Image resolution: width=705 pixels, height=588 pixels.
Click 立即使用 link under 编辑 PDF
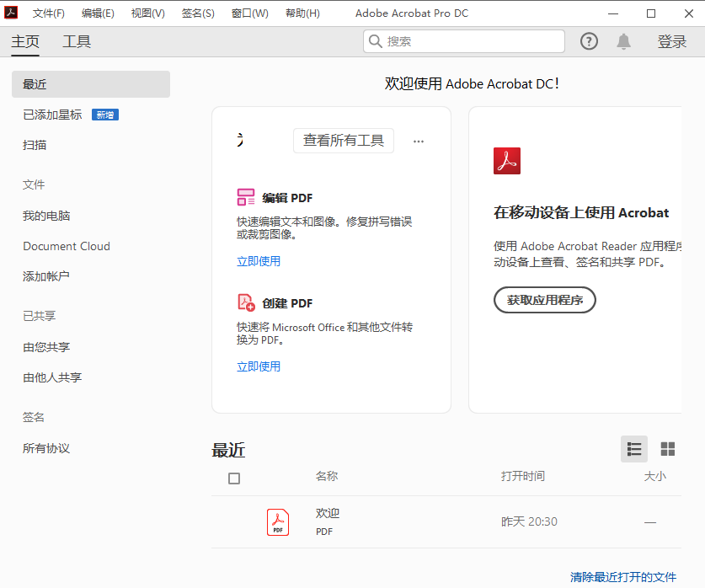click(259, 261)
